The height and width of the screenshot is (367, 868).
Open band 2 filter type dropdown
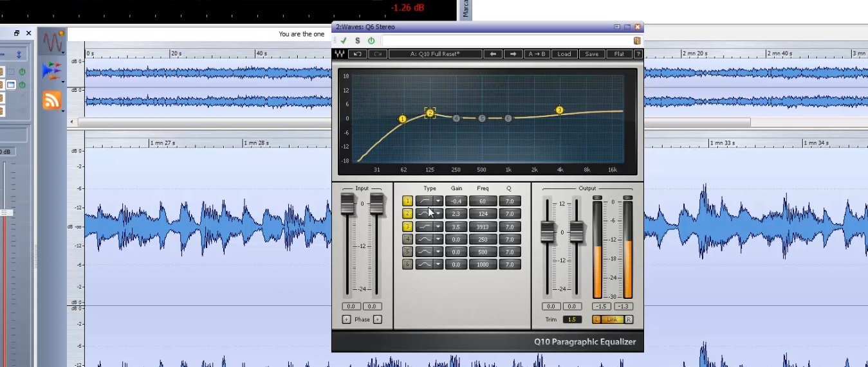438,213
